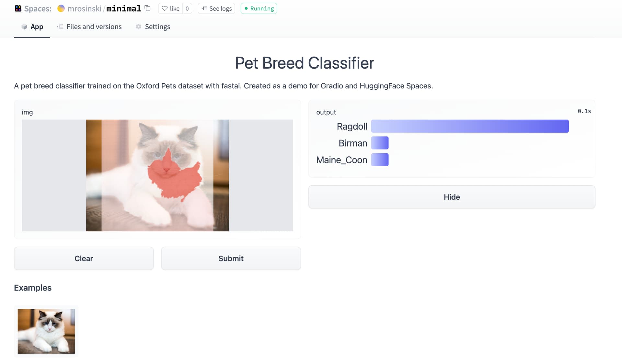Viewport: 622px width, 364px height.
Task: Open the minimal space name link
Action: point(124,8)
